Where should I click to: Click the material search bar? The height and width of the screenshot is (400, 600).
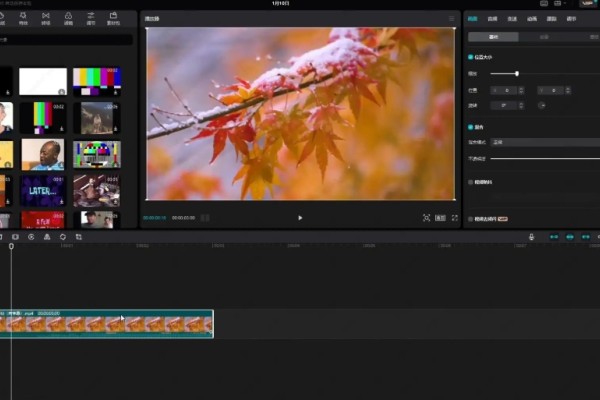(x=66, y=39)
